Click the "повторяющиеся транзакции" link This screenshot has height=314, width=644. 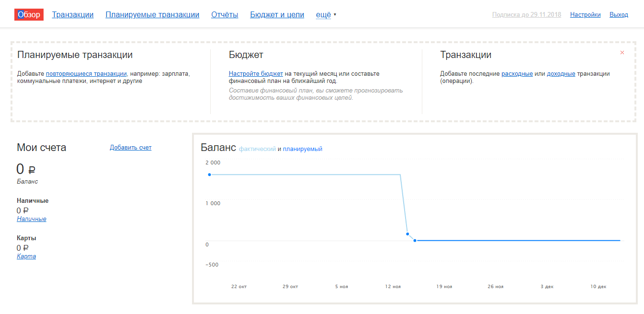click(86, 74)
